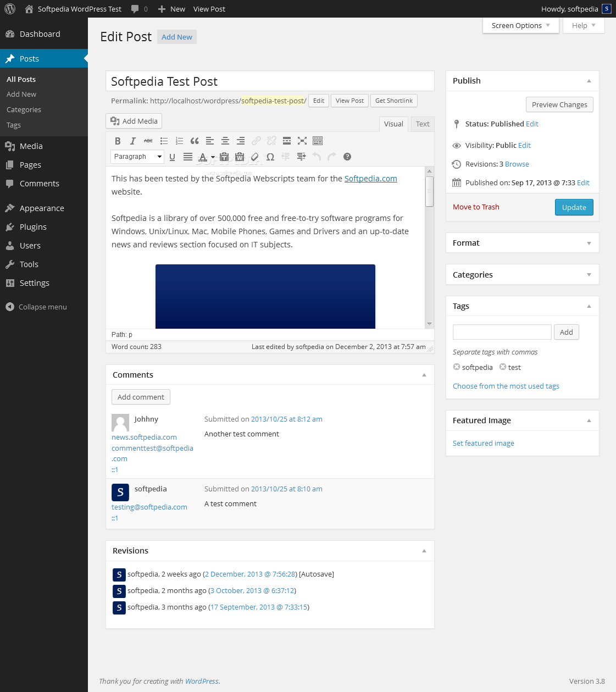Collapse the Publish panel

coord(589,81)
